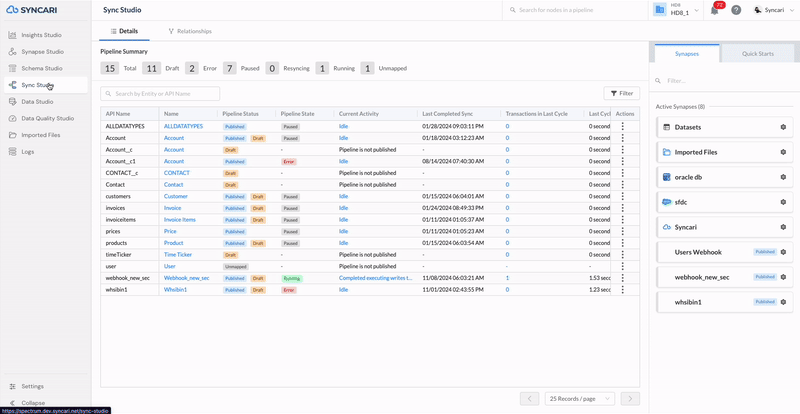Image resolution: width=800 pixels, height=414 pixels.
Task: Open Data Studio
Action: pyautogui.click(x=37, y=102)
